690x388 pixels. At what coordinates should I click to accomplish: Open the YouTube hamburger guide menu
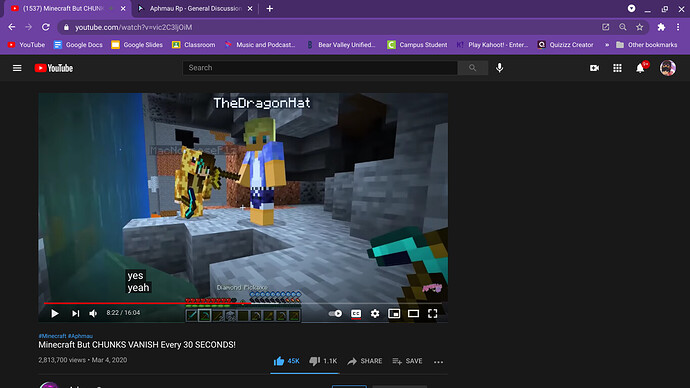[17, 68]
